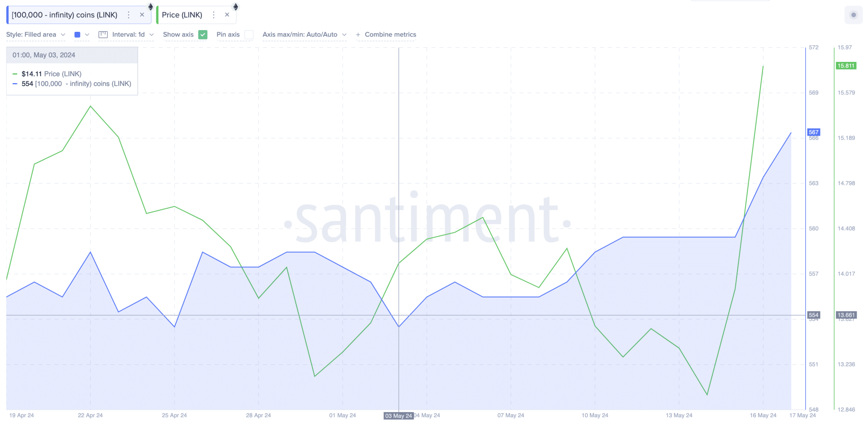Uncheck the Show axis checkbox
868x427 pixels.
203,35
